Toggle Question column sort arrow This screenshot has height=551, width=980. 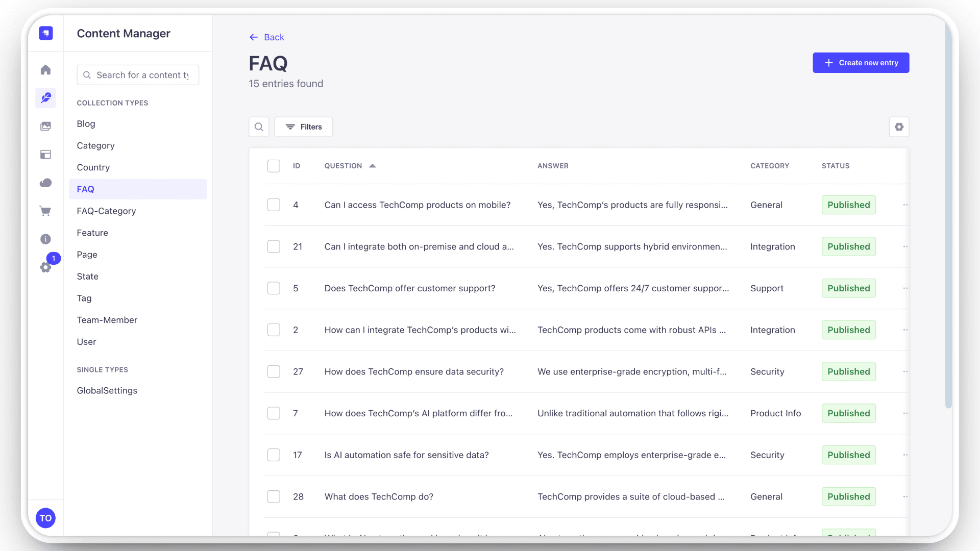373,166
